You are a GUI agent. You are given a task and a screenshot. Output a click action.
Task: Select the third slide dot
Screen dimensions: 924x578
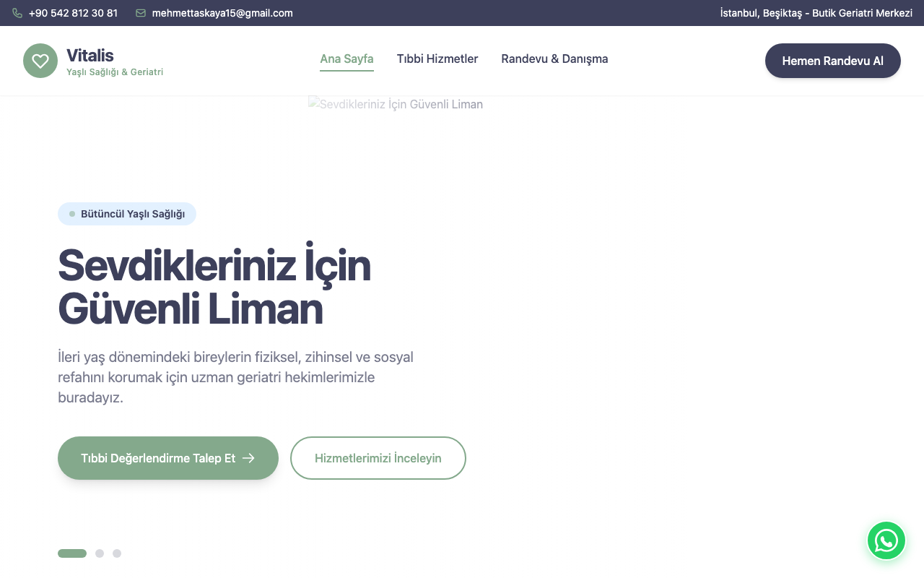point(117,553)
